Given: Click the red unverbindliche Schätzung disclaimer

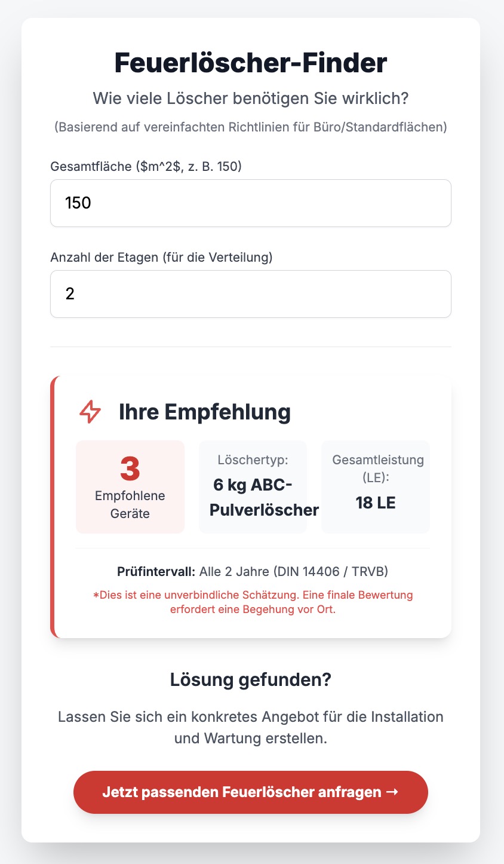Looking at the screenshot, I should click(x=253, y=602).
